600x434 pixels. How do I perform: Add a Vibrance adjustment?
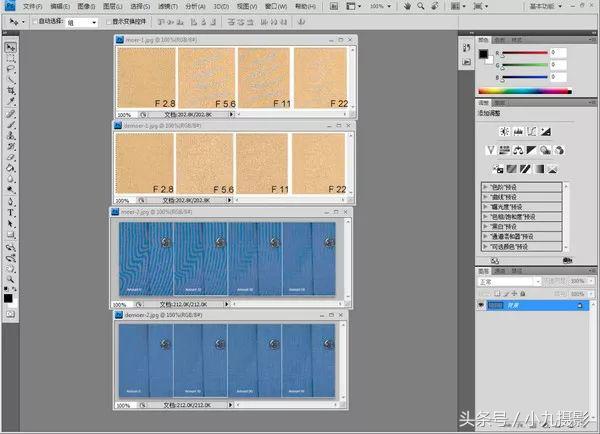click(491, 150)
